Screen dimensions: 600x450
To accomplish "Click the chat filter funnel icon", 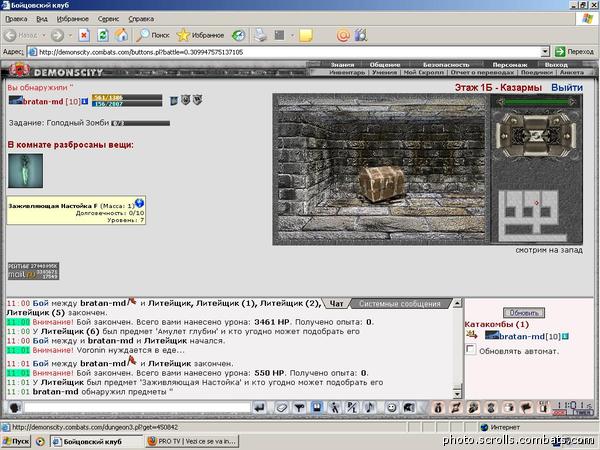I will click(299, 408).
